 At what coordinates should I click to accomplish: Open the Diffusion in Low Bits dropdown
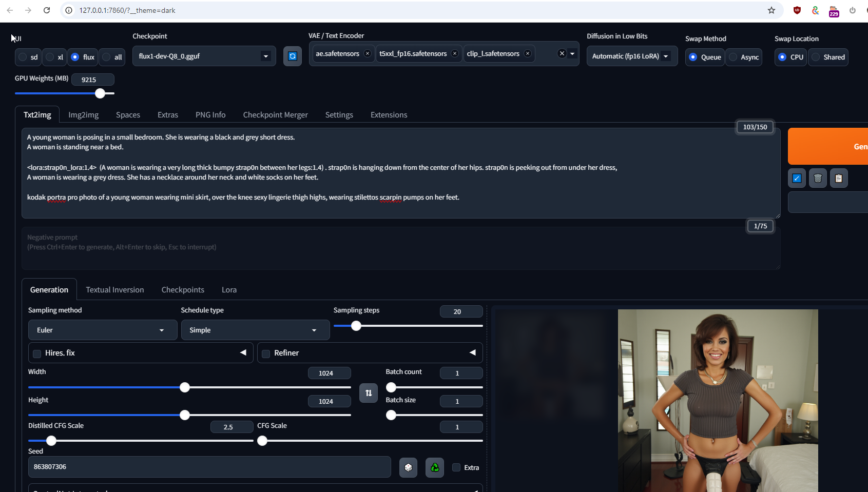point(631,56)
